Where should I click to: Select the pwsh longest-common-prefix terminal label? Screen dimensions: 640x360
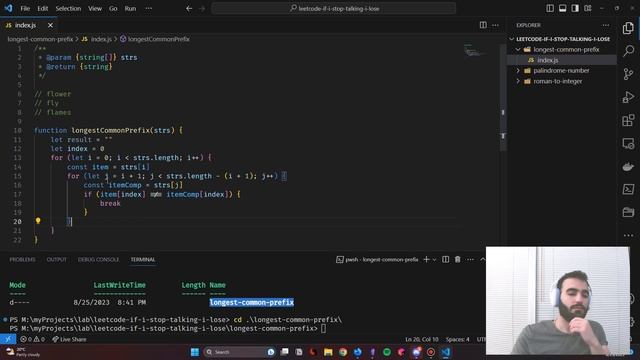point(377,259)
